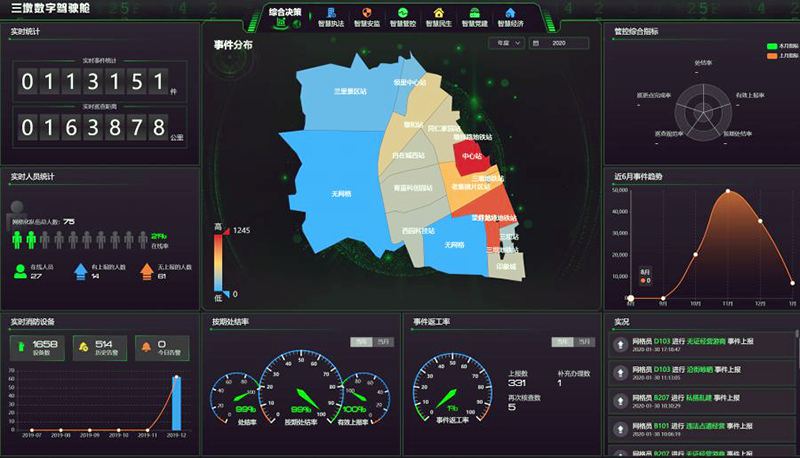This screenshot has height=458, width=800.
Task: Click the 今日告警 bell icon
Action: (146, 347)
